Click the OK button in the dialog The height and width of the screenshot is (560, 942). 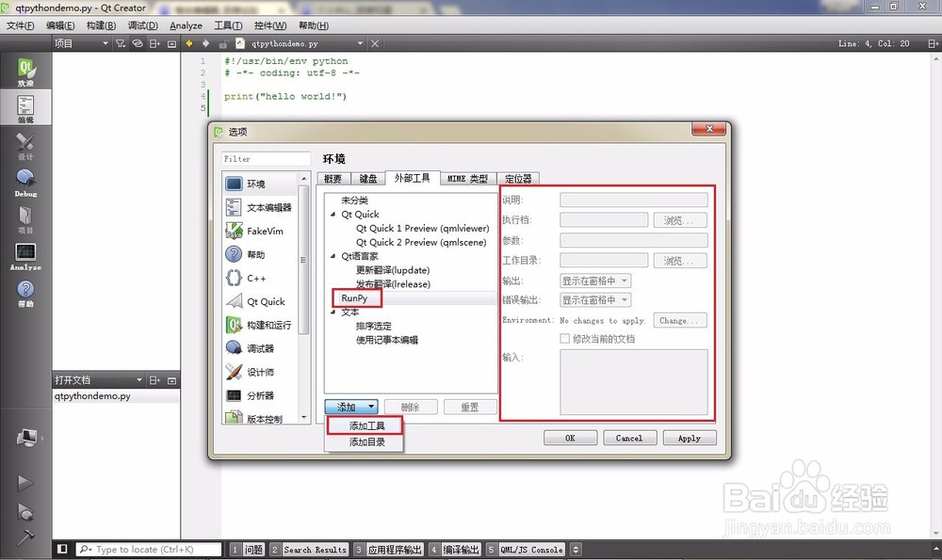coord(570,437)
